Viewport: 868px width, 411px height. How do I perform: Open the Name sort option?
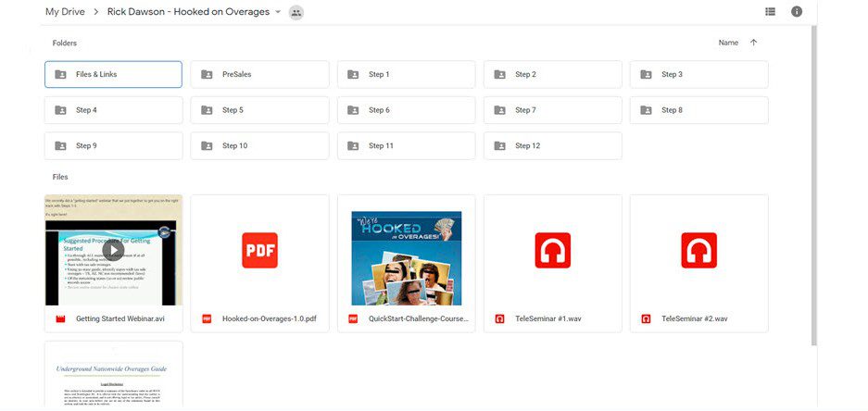[728, 43]
